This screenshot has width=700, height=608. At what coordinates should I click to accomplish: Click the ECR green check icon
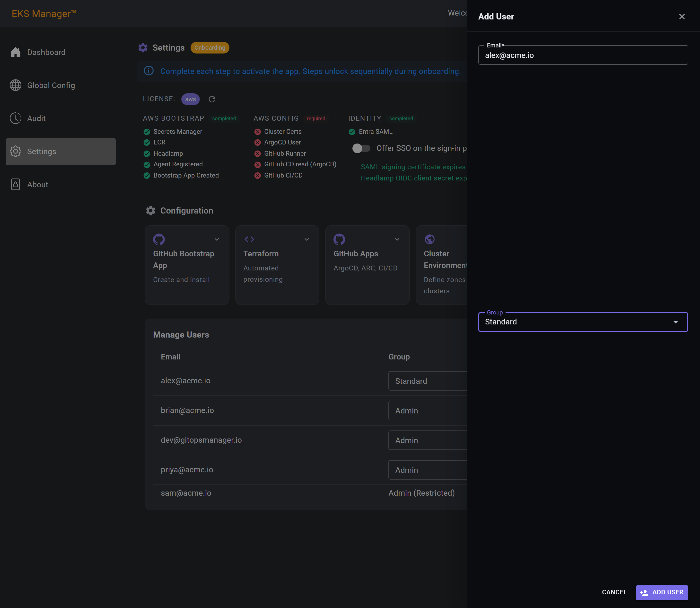tap(147, 143)
